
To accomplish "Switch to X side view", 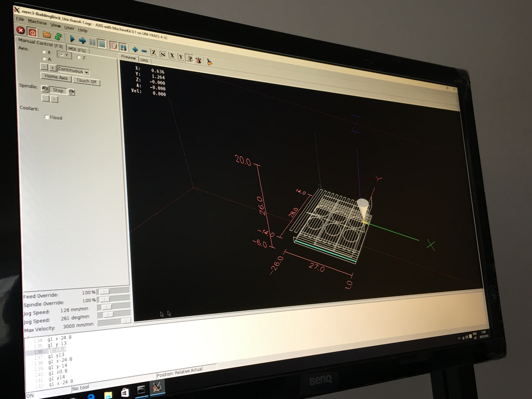I will [172, 56].
